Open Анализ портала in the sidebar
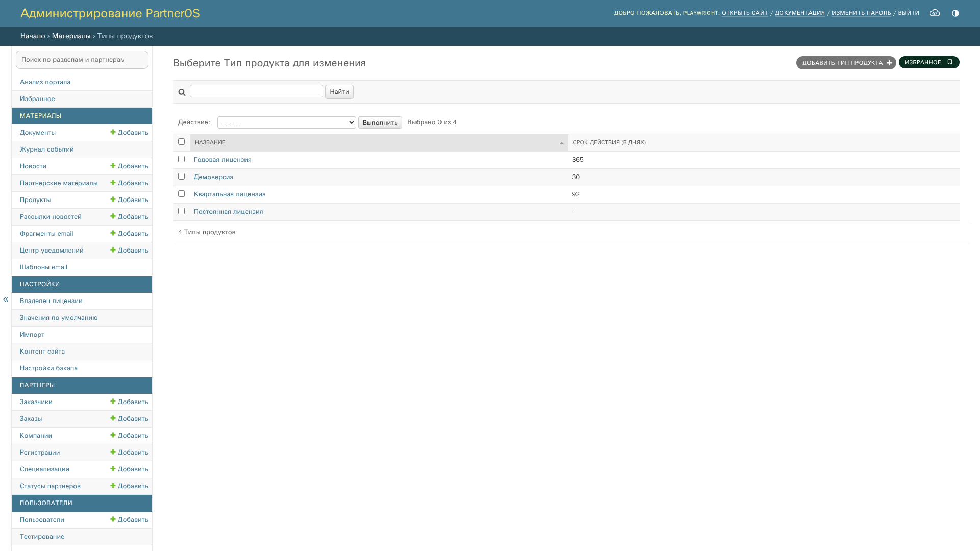The width and height of the screenshot is (980, 551). coord(45,82)
